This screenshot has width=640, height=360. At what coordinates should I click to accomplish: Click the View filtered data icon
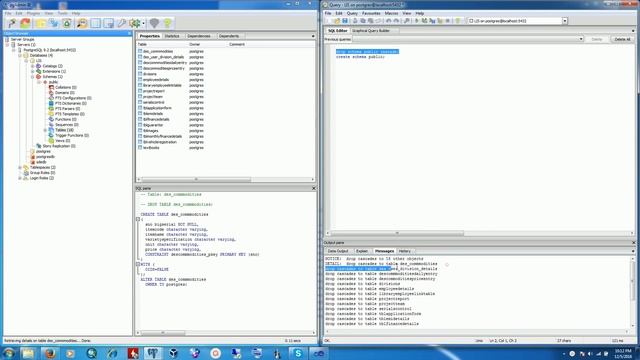(109, 23)
